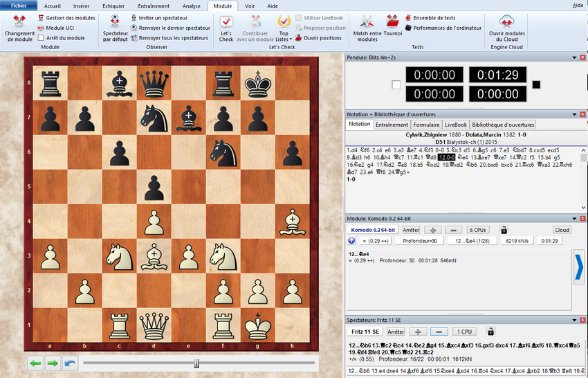
Task: Open the Tournoi engine tournament icon
Action: 393,22
